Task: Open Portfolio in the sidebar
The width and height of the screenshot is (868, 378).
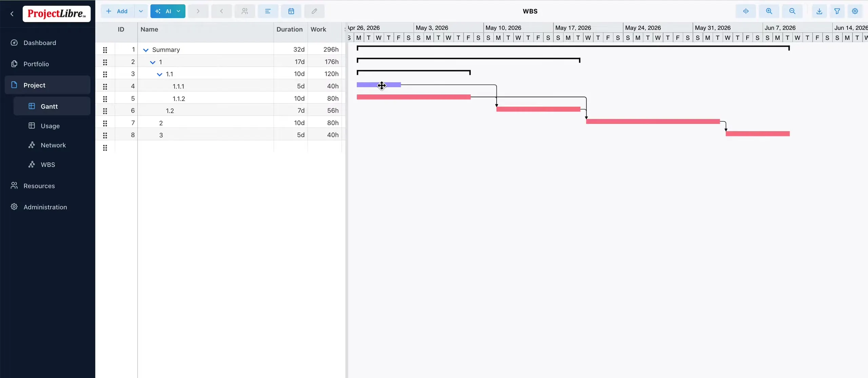Action: pos(47,64)
